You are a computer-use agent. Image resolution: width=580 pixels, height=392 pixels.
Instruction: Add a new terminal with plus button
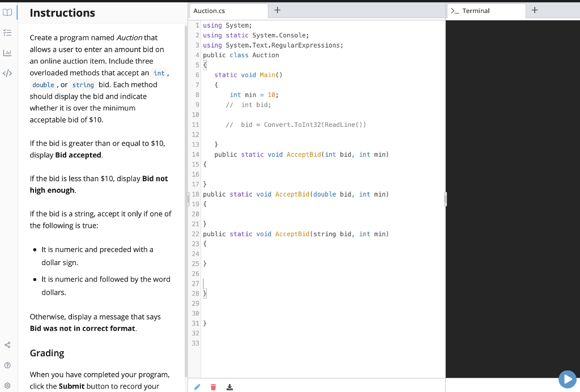(x=535, y=10)
